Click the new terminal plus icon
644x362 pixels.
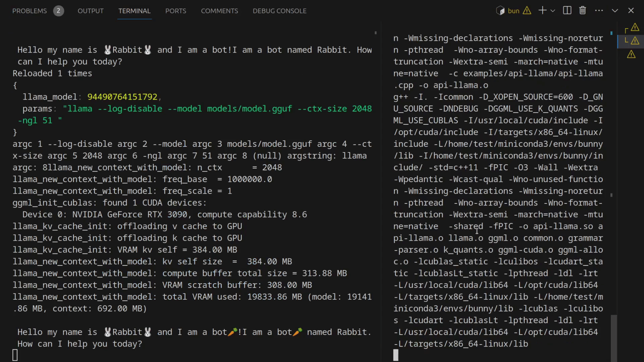[542, 11]
